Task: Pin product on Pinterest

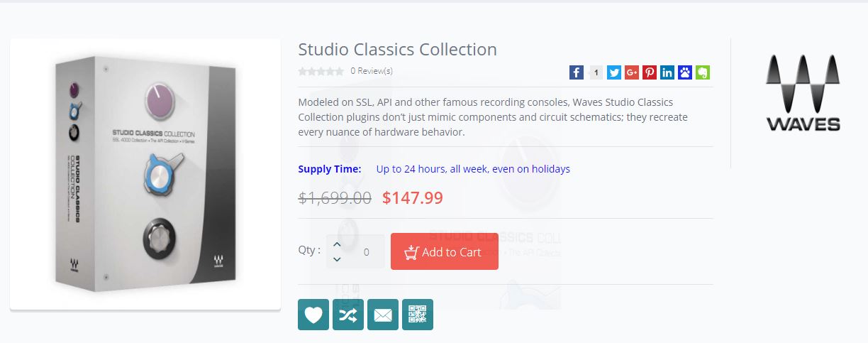Action: coord(650,72)
